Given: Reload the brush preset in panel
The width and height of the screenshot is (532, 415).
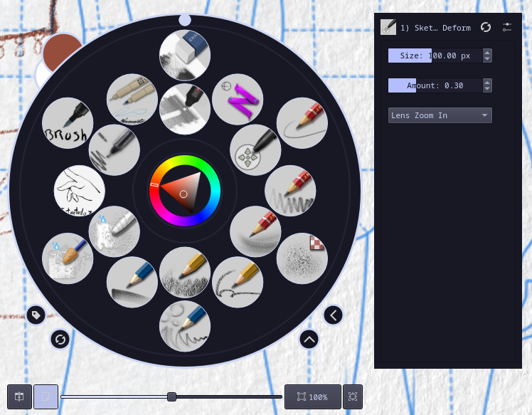Looking at the screenshot, I should tap(486, 27).
